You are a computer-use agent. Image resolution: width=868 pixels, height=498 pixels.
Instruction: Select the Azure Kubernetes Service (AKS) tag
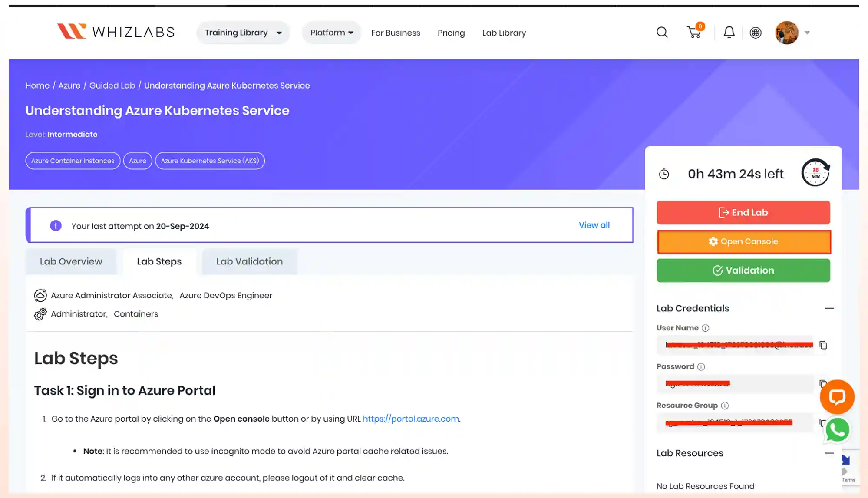(x=210, y=161)
